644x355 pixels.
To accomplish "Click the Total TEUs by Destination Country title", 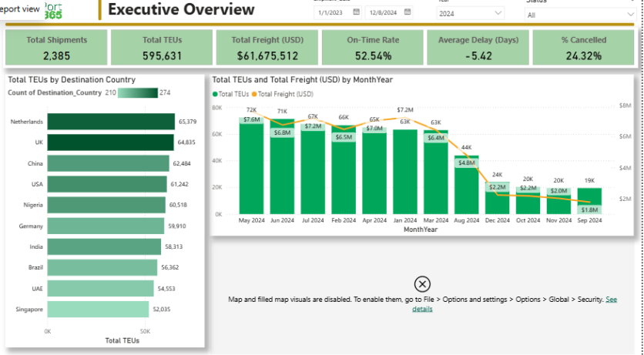I will (72, 79).
